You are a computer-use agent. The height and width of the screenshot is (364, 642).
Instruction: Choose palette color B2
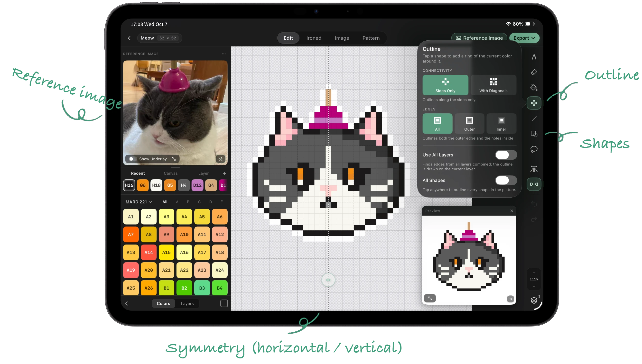[x=184, y=288]
